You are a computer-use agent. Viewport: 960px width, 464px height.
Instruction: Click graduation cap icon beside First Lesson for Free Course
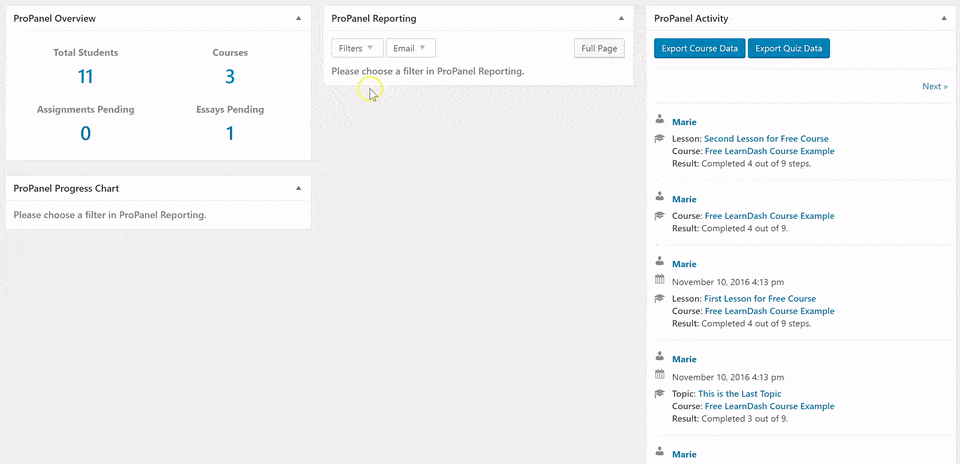tap(659, 298)
